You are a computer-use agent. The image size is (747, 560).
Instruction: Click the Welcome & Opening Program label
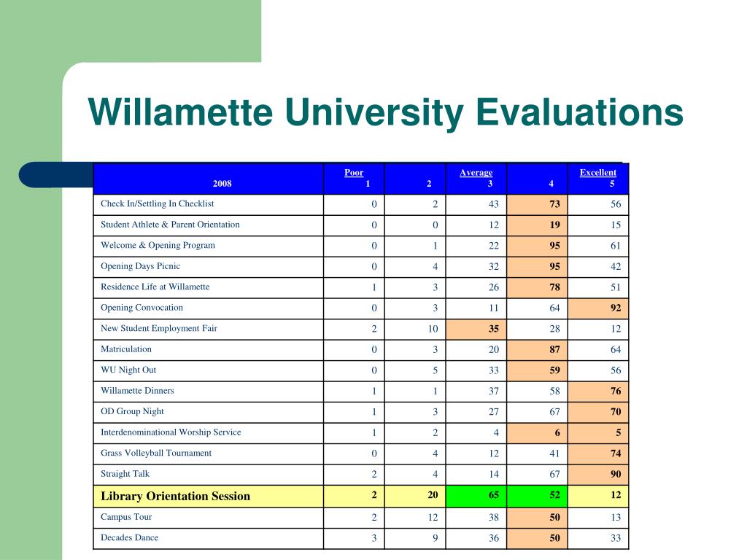pyautogui.click(x=158, y=245)
